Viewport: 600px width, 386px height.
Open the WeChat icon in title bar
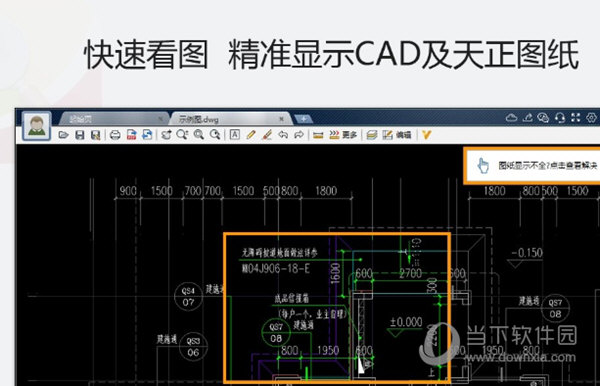[543, 117]
